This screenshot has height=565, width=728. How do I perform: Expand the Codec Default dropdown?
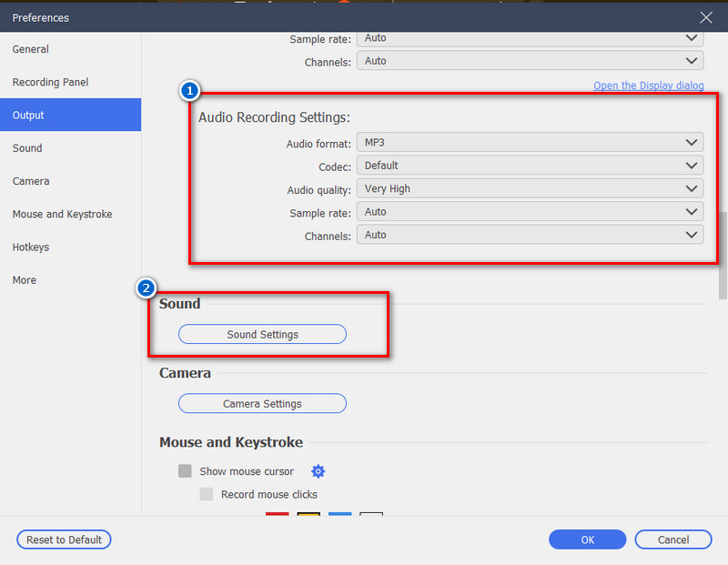[x=530, y=166]
